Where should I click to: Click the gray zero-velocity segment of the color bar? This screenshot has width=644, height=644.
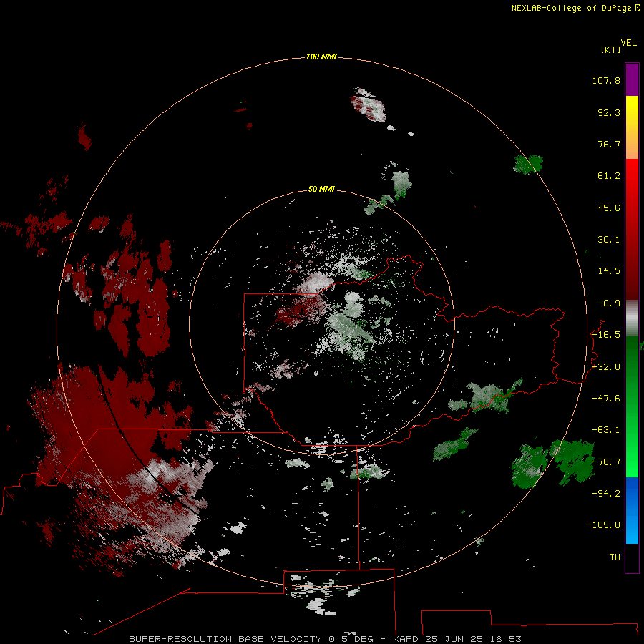click(632, 318)
